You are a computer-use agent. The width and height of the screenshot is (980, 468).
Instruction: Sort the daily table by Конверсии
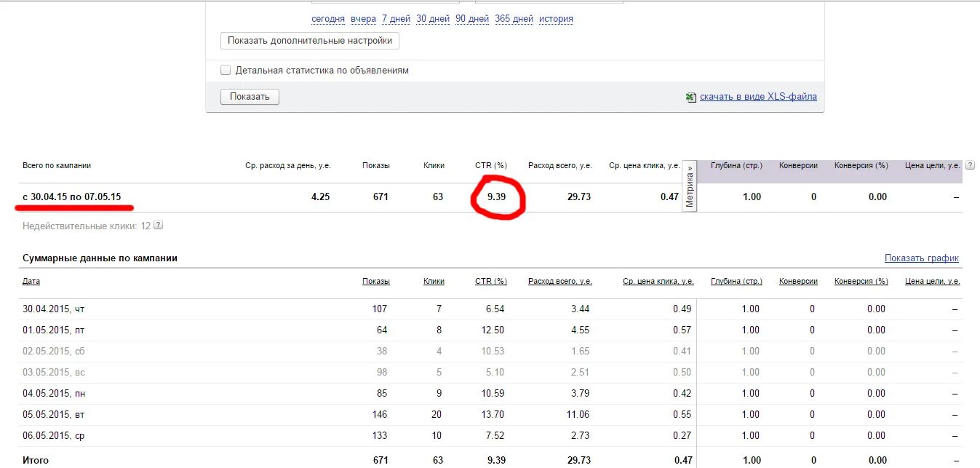coord(798,281)
